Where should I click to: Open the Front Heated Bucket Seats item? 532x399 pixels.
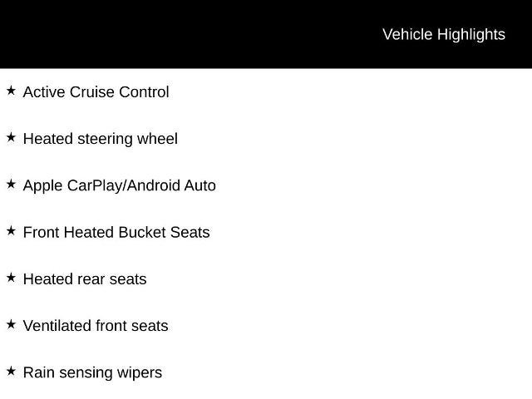pos(116,232)
